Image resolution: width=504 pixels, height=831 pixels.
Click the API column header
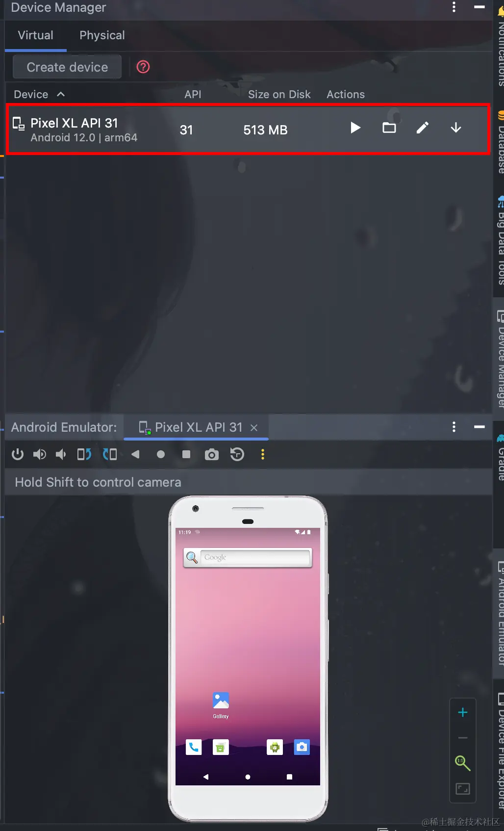click(193, 94)
